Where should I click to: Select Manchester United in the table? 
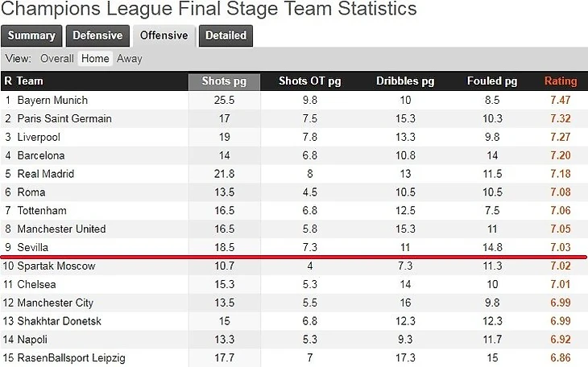click(61, 229)
